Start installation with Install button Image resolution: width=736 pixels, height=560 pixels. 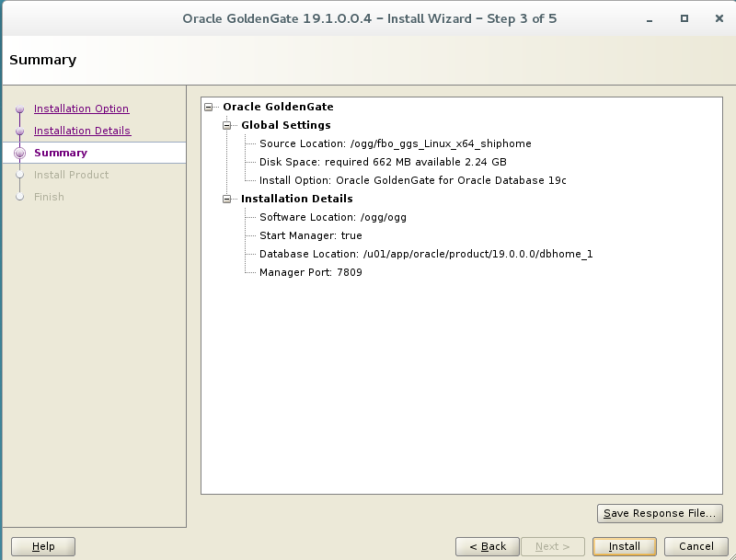click(x=625, y=546)
